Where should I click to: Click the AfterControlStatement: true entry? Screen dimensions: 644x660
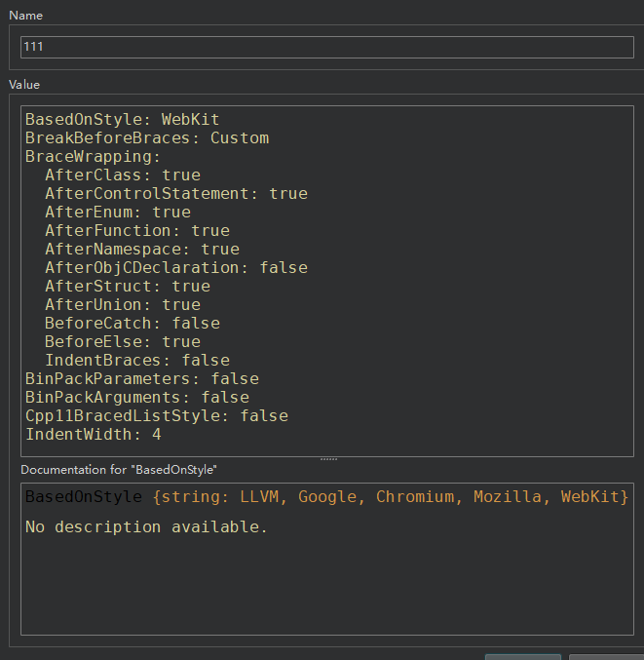[x=175, y=194]
